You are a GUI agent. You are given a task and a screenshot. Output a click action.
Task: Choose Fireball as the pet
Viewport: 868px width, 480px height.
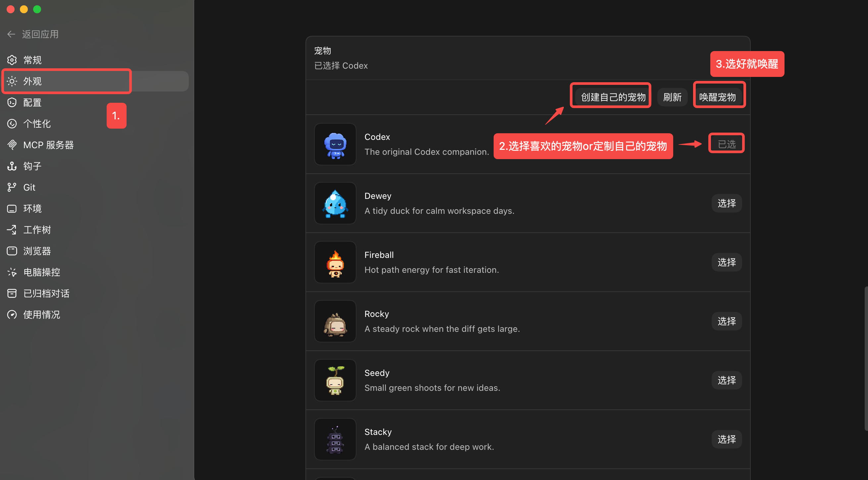pyautogui.click(x=727, y=262)
